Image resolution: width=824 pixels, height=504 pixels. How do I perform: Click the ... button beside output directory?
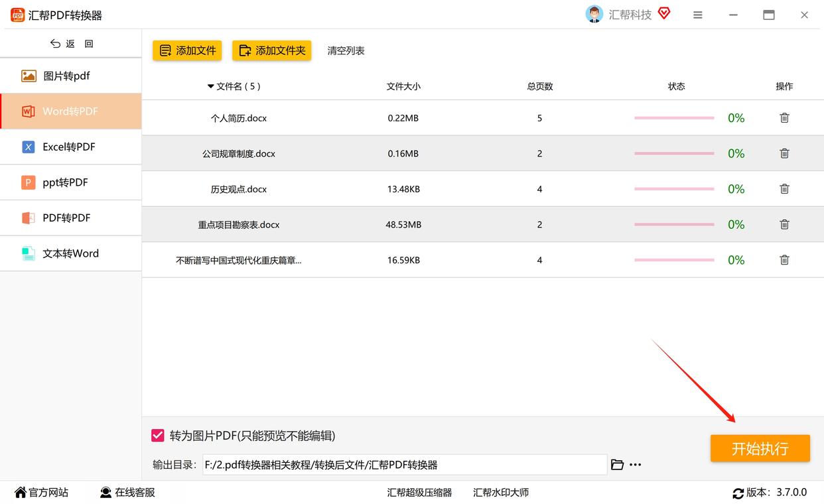click(635, 464)
